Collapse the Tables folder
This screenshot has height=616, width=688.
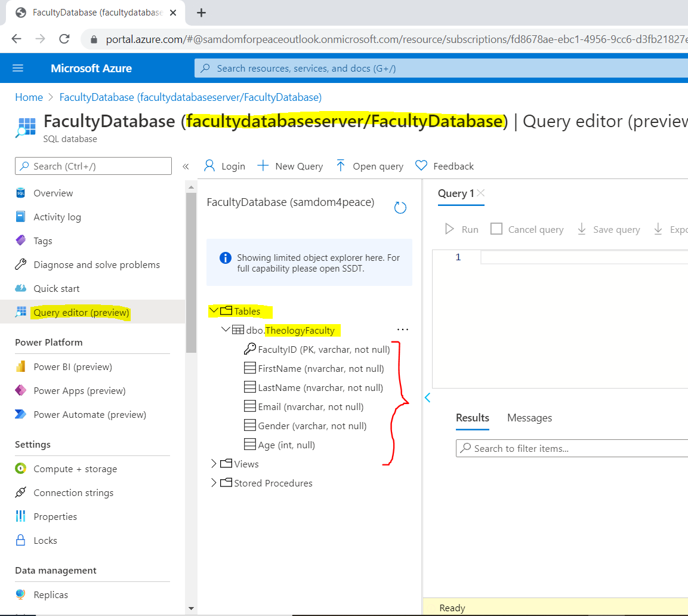pos(214,310)
